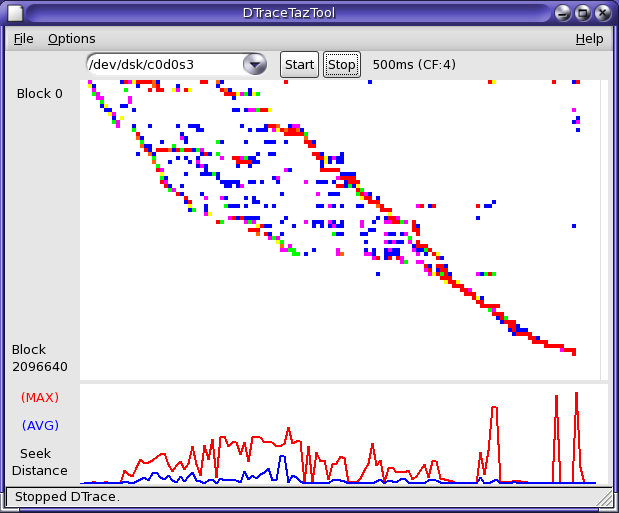The image size is (619, 513).
Task: Open the File menu
Action: (23, 39)
